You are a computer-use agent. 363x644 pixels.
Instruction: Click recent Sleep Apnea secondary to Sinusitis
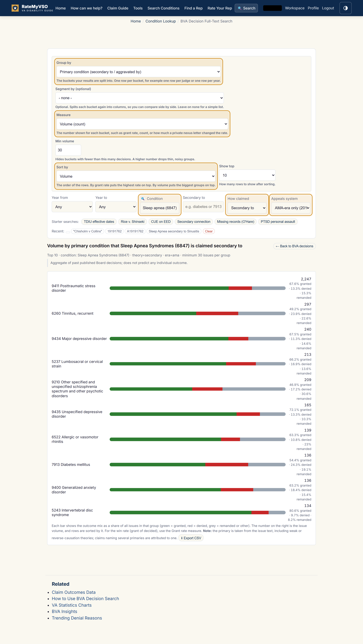(174, 231)
